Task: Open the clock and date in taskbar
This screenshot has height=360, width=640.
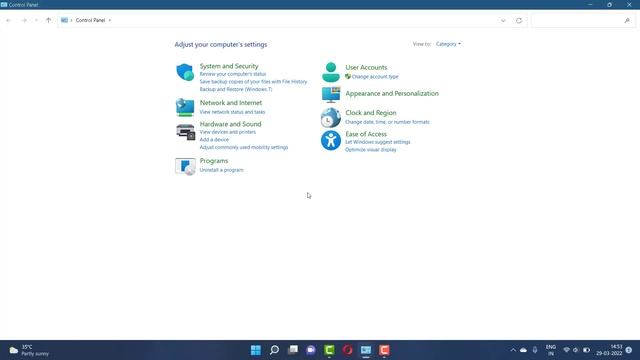Action: pyautogui.click(x=609, y=350)
